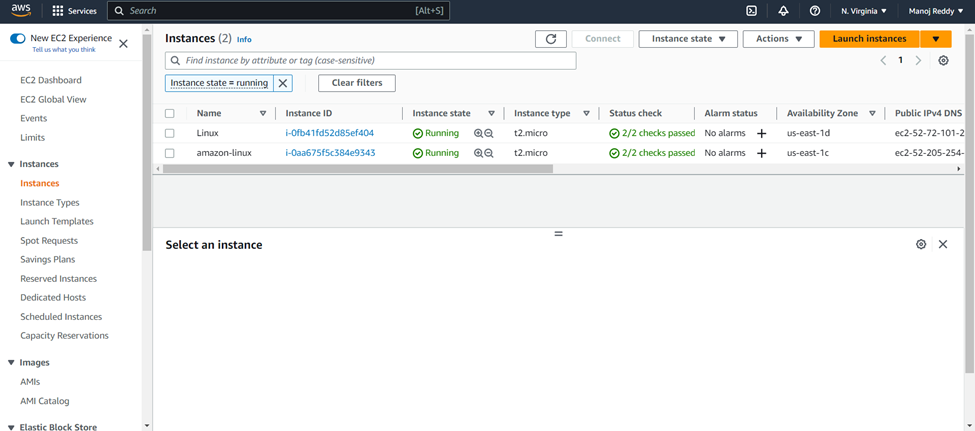Screen dimensions: 975x431
Task: Click the sidebar vertical scrollbar
Action: coord(147,143)
